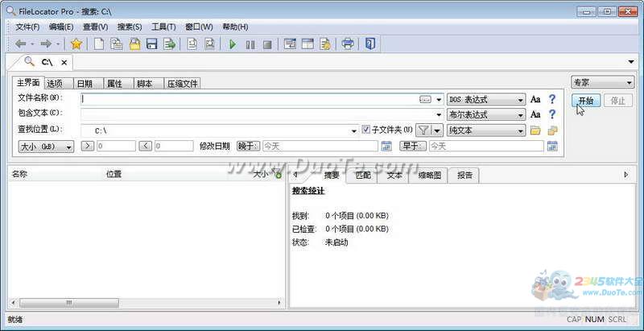Switch to the 压缩文件 tab
Screen dimensions: 644x331
point(183,84)
